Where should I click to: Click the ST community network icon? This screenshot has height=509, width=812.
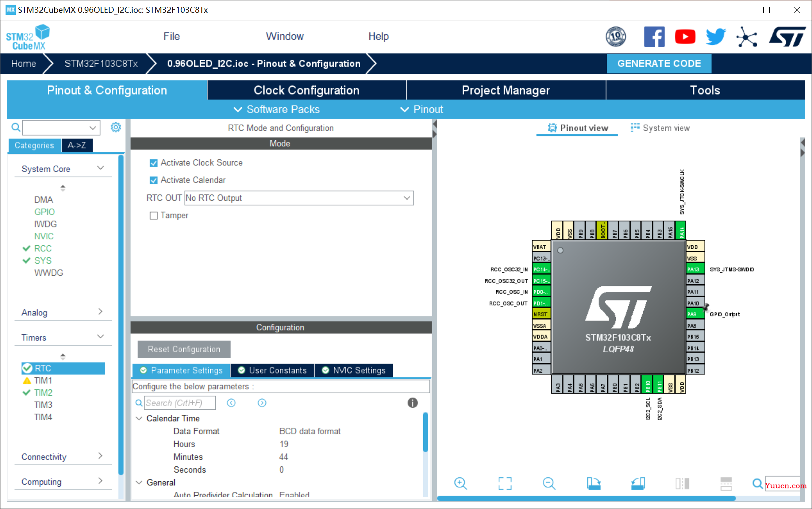coord(747,37)
